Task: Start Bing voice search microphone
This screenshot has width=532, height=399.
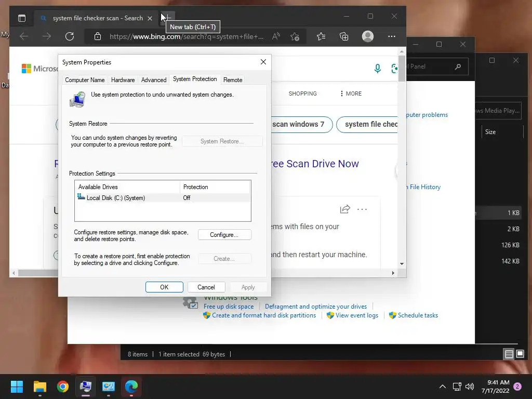Action: click(x=377, y=69)
